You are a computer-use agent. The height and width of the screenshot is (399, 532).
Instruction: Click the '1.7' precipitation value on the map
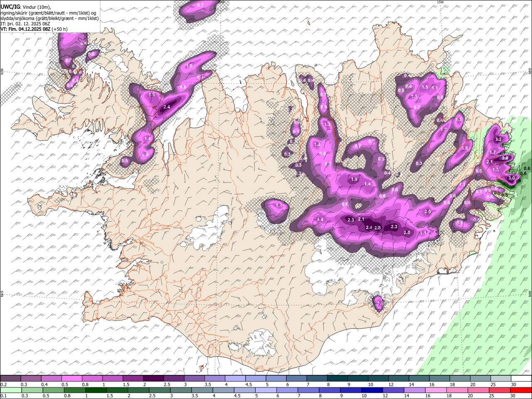pyautogui.click(x=493, y=152)
